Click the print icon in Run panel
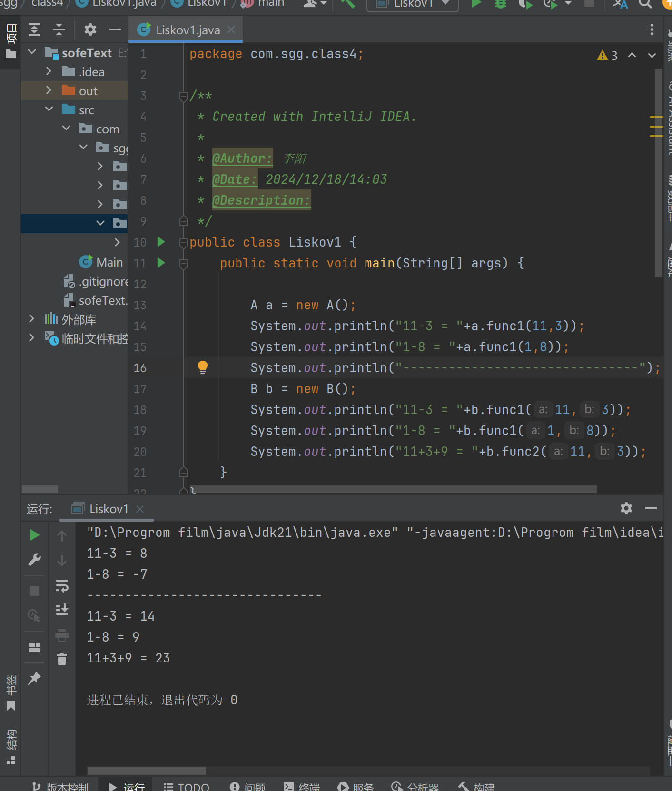Image resolution: width=672 pixels, height=791 pixels. click(62, 635)
